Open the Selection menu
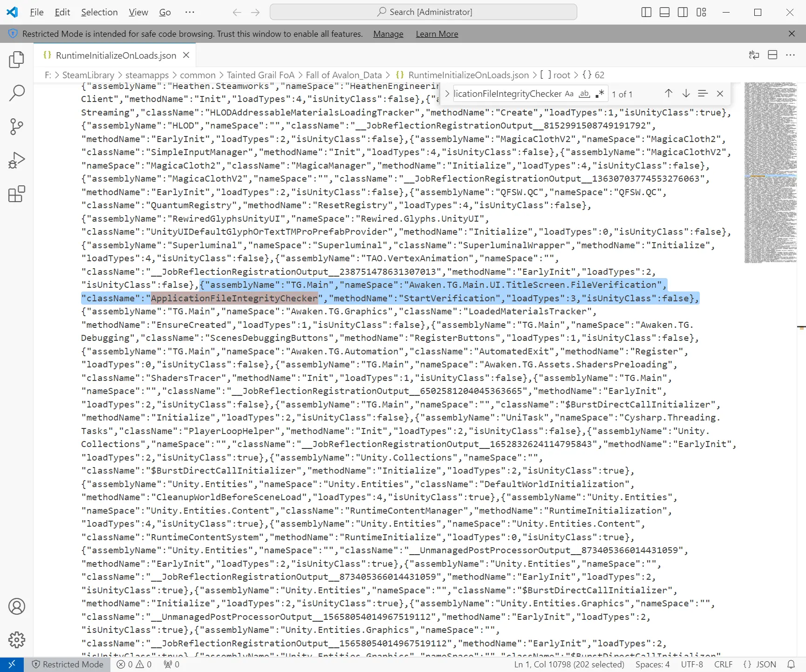806x672 pixels. click(x=99, y=12)
